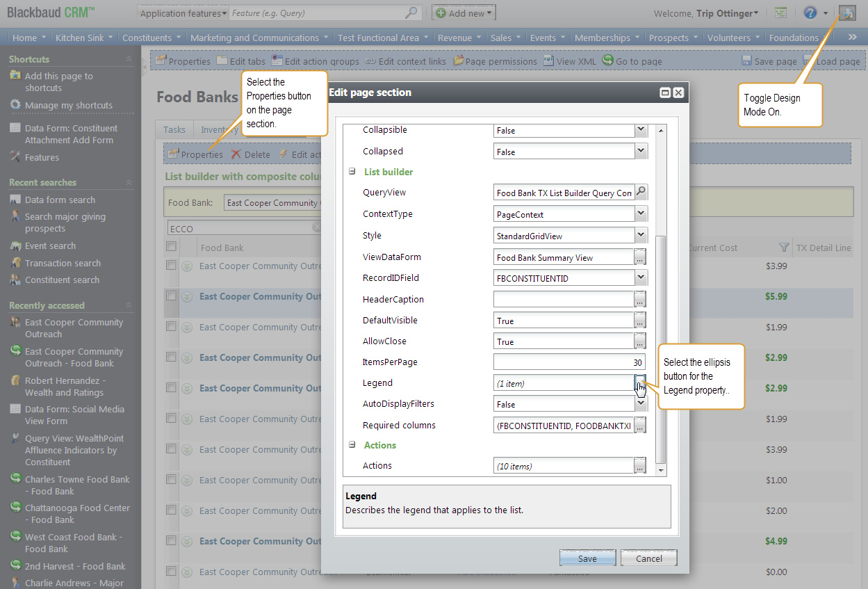Open the RecordIDField dropdown

pyautogui.click(x=641, y=278)
